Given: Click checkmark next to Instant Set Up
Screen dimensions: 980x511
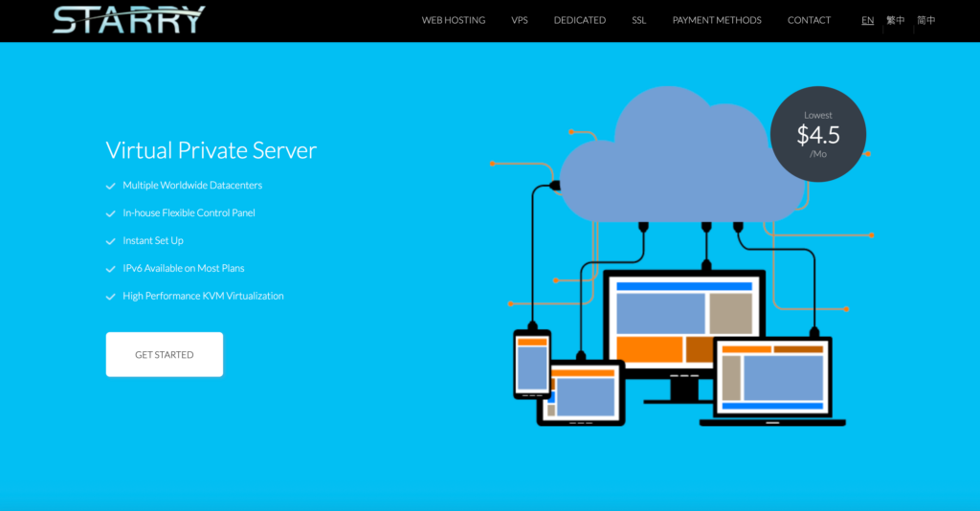Looking at the screenshot, I should click(110, 241).
